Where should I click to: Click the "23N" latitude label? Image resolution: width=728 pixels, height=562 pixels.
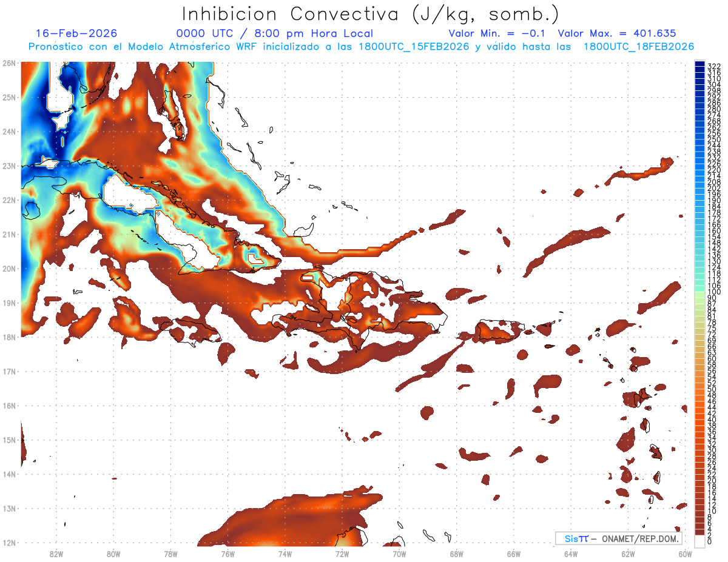8,166
